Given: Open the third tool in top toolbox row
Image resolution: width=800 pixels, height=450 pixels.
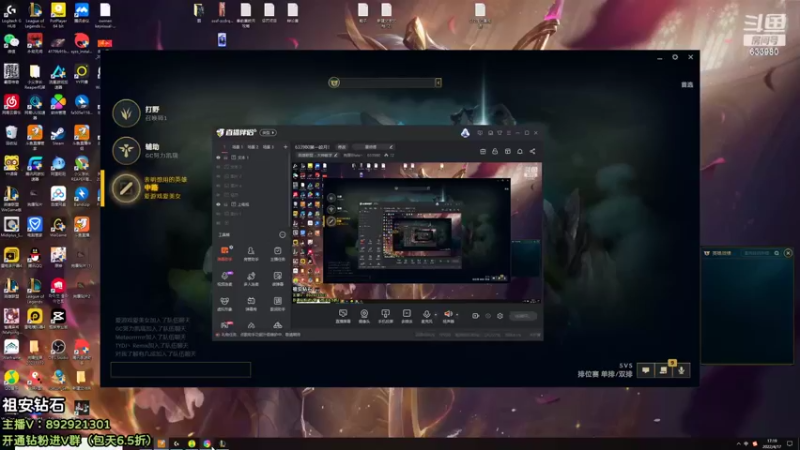Looking at the screenshot, I should tap(278, 253).
